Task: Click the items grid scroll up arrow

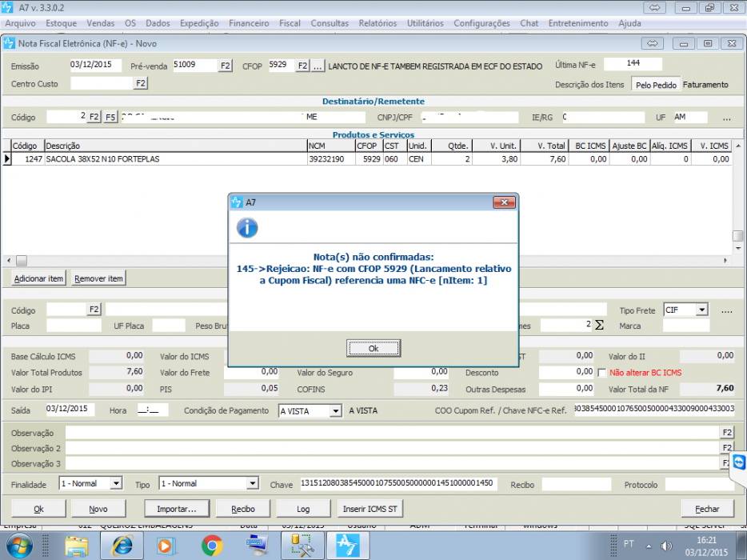Action: pos(738,146)
